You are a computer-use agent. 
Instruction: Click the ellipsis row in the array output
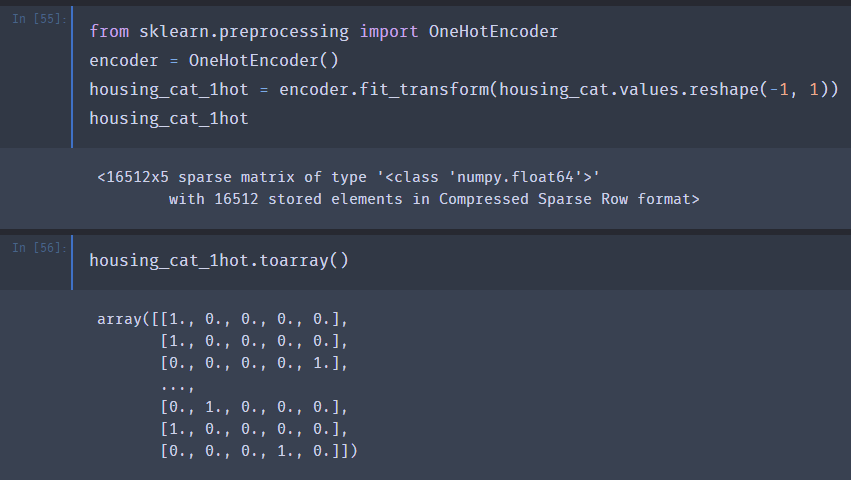click(x=177, y=386)
